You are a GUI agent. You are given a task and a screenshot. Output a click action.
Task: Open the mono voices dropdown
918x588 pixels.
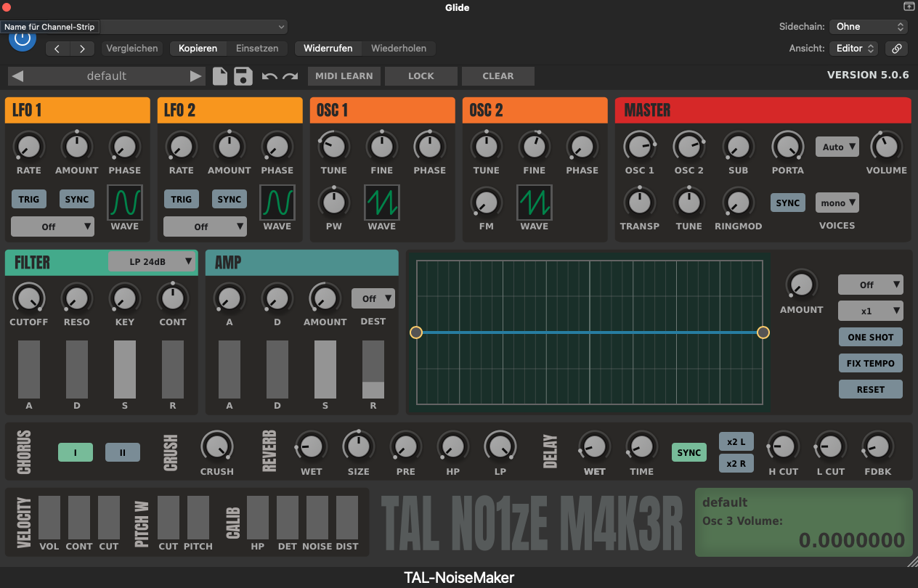coord(837,203)
